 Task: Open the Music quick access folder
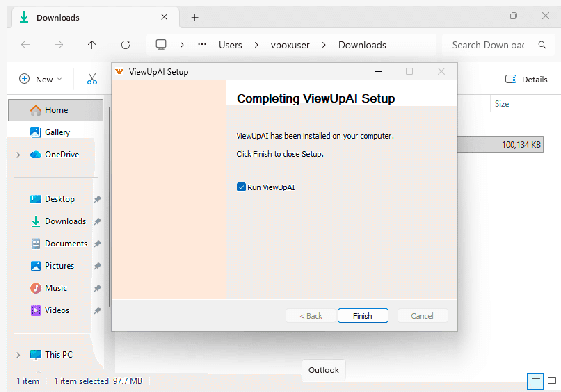tap(56, 288)
